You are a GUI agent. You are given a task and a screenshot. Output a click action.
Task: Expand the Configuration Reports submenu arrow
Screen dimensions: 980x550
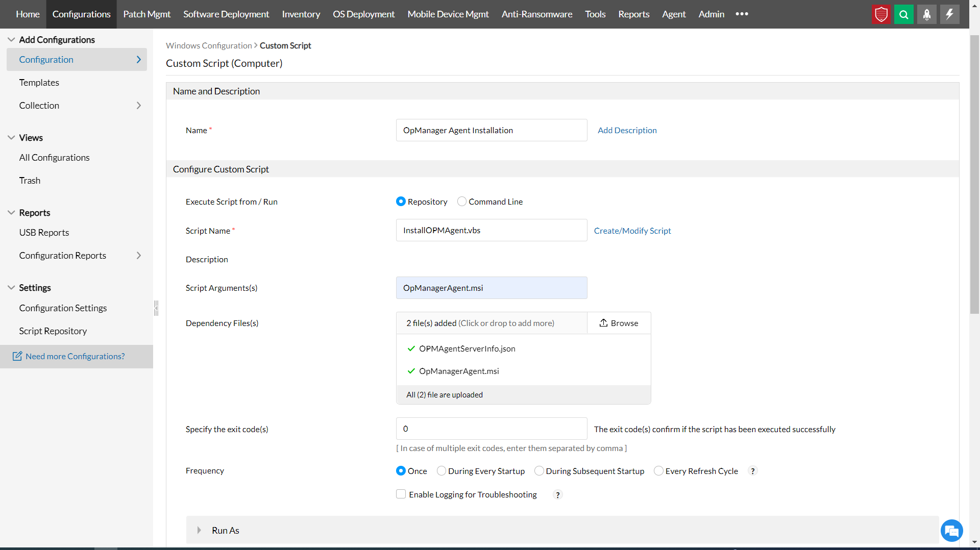[138, 256]
